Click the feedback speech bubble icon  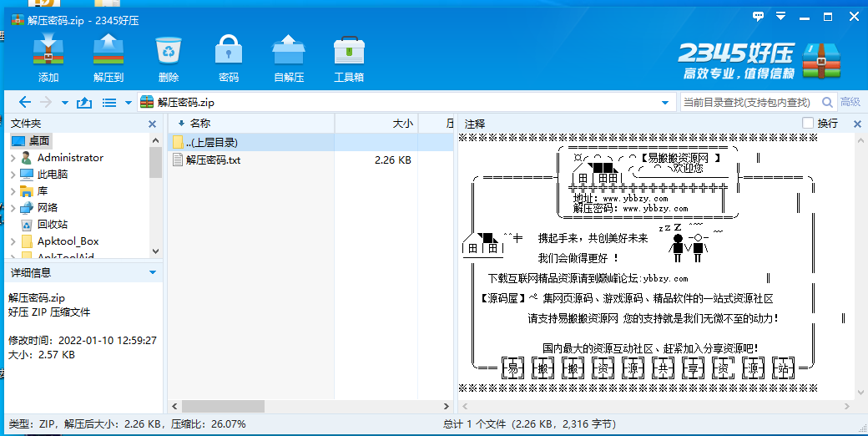pos(759,17)
